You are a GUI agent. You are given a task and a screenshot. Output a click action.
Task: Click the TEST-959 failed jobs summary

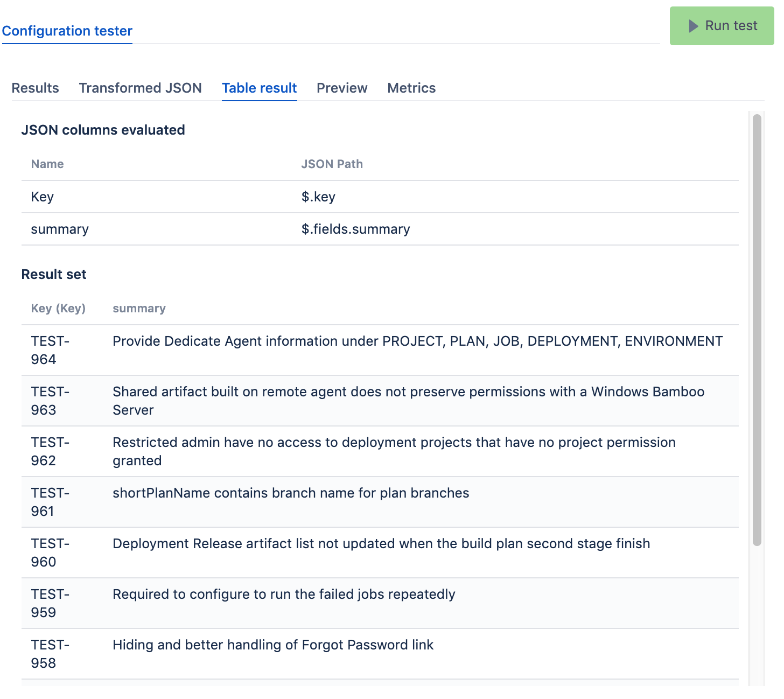(284, 595)
